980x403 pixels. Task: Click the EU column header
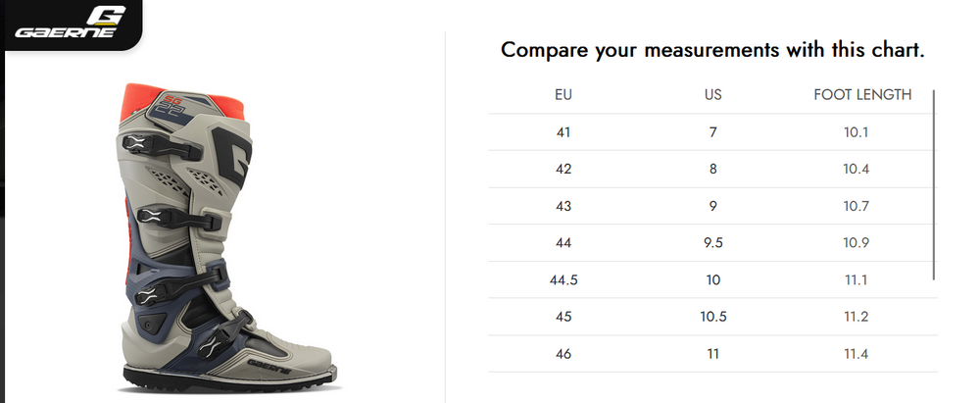563,95
